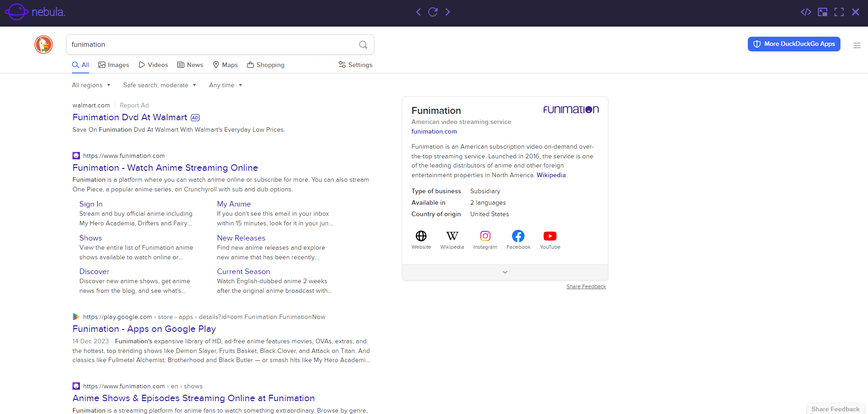Open funimation.com link in info panel
The width and height of the screenshot is (868, 414).
(434, 131)
